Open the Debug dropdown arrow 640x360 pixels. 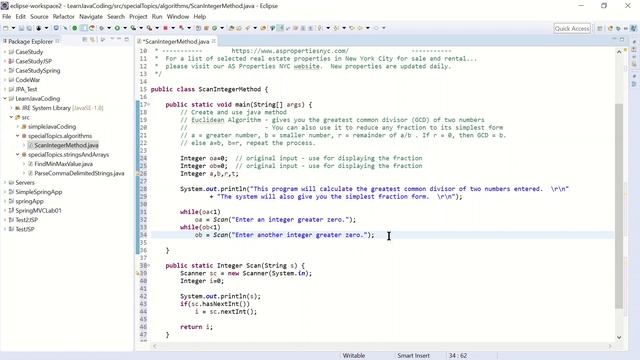109,28
